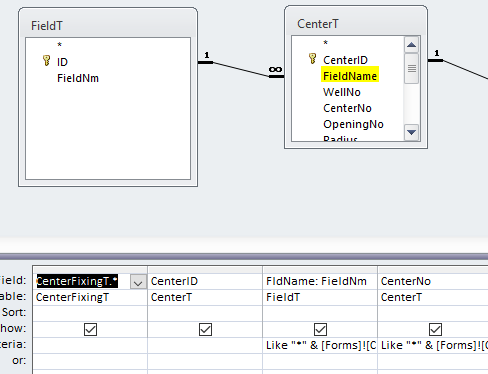Click the 'or' cell under CenterID column
Viewport: 488px width, 374px height.
205,361
